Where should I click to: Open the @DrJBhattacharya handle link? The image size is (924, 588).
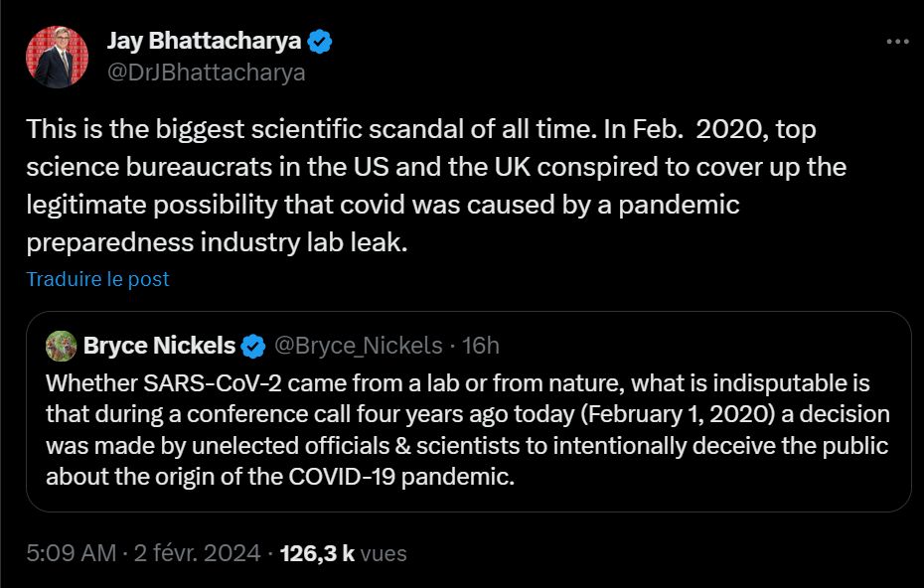pos(206,73)
